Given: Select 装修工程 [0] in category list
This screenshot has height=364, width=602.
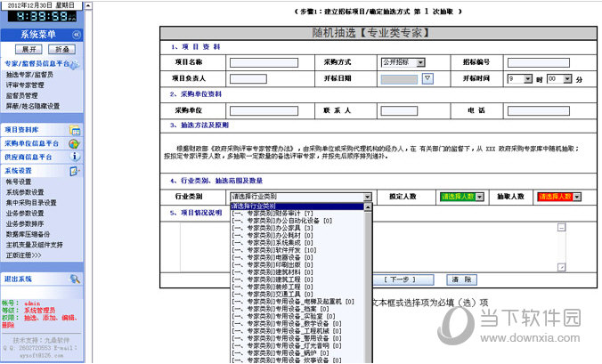Looking at the screenshot, I should pyautogui.click(x=297, y=287).
